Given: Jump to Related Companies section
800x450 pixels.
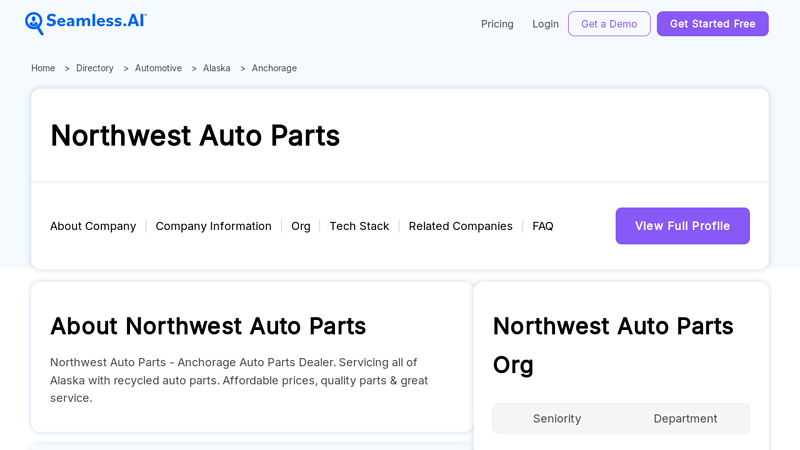Looking at the screenshot, I should click(460, 226).
